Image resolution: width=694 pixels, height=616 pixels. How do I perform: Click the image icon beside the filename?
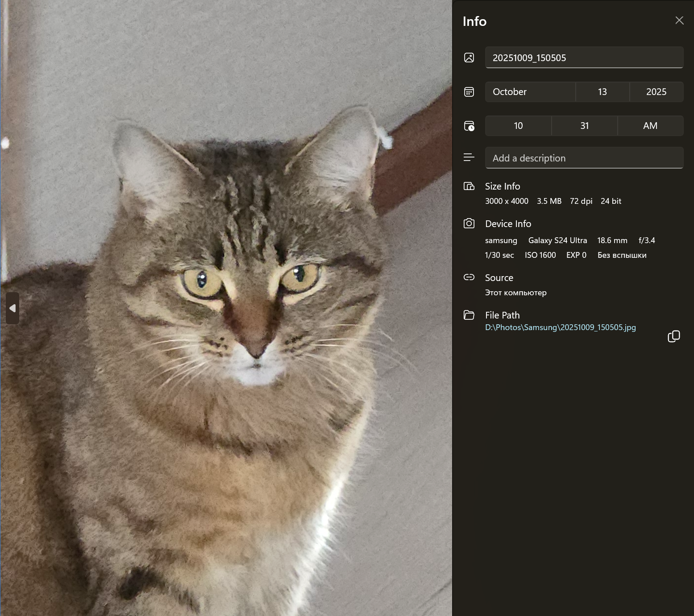469,58
